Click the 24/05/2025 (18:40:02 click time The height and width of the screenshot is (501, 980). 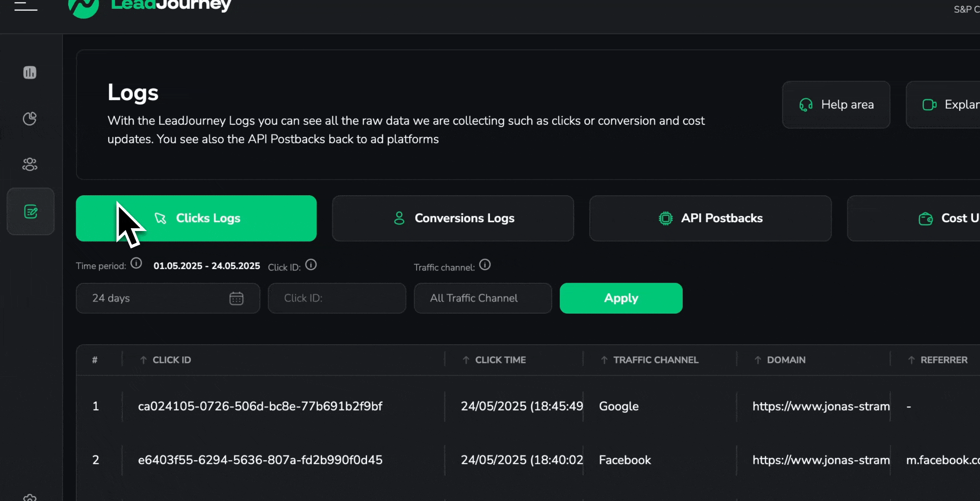522,460
